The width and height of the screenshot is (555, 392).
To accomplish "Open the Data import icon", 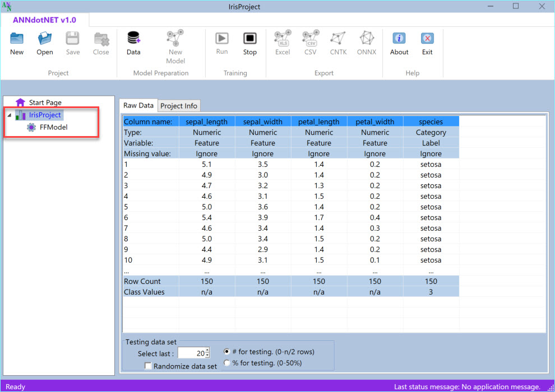I will tap(133, 38).
